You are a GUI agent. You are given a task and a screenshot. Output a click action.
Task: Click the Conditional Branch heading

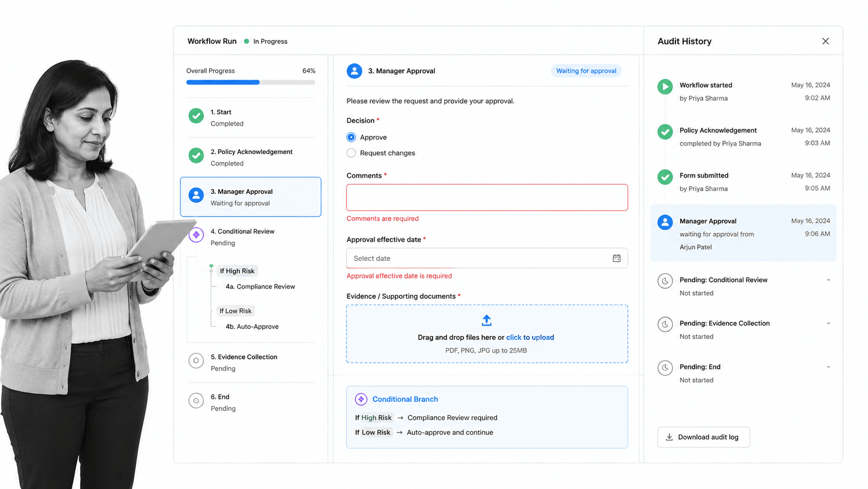(405, 399)
